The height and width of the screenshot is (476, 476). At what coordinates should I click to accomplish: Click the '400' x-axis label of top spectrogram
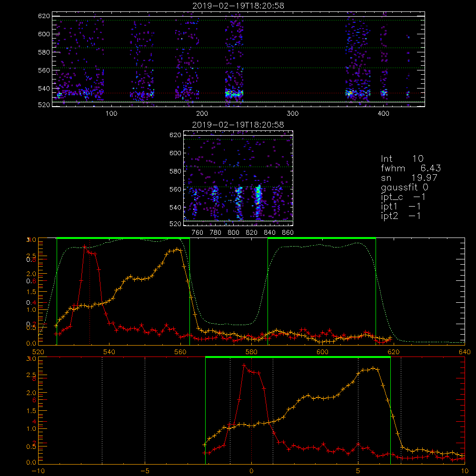coord(383,114)
